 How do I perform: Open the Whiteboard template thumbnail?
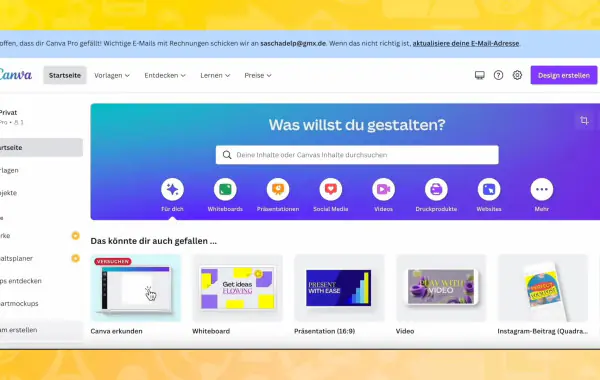237,288
